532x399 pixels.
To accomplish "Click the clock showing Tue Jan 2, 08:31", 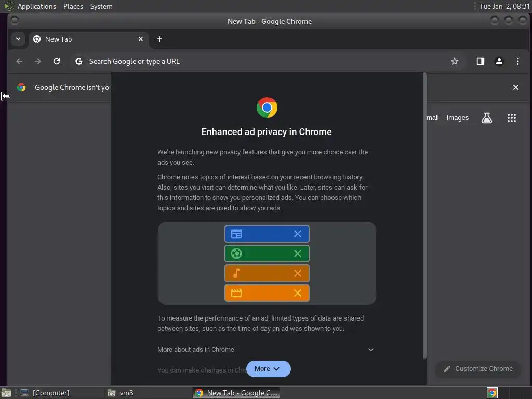I will click(x=504, y=6).
